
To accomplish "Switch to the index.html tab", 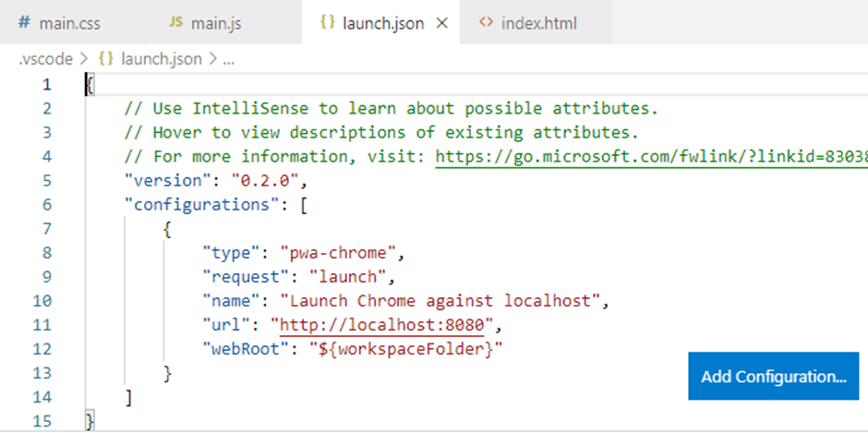I will pos(536,23).
